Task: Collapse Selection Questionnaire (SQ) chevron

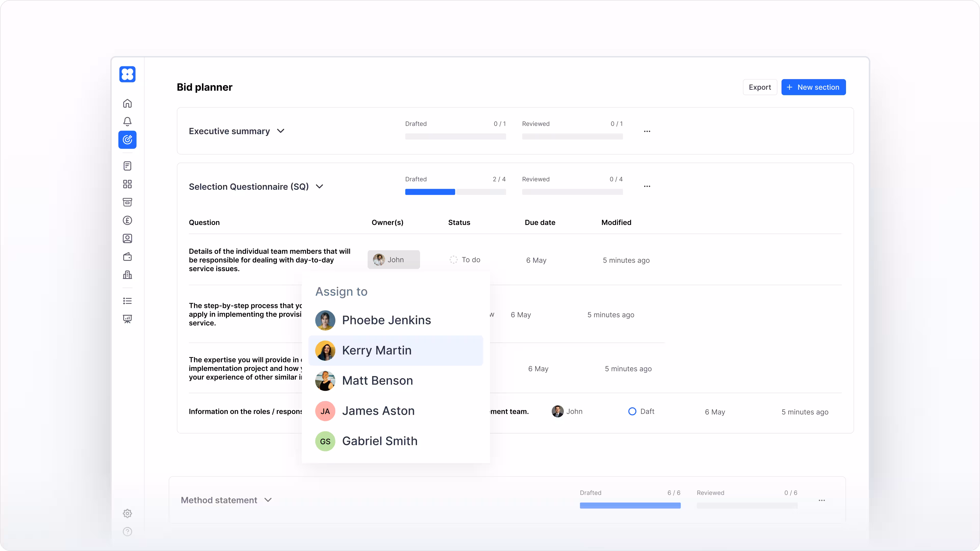Action: 320,186
